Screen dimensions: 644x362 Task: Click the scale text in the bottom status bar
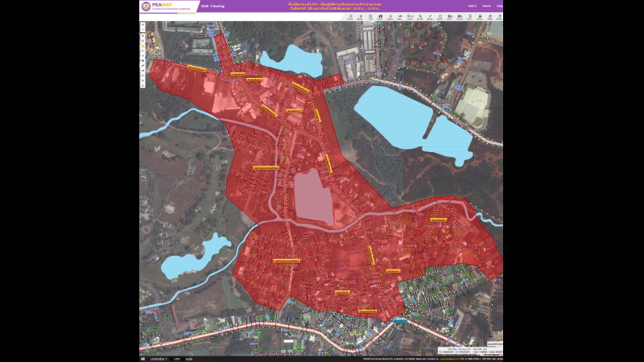pos(159,359)
